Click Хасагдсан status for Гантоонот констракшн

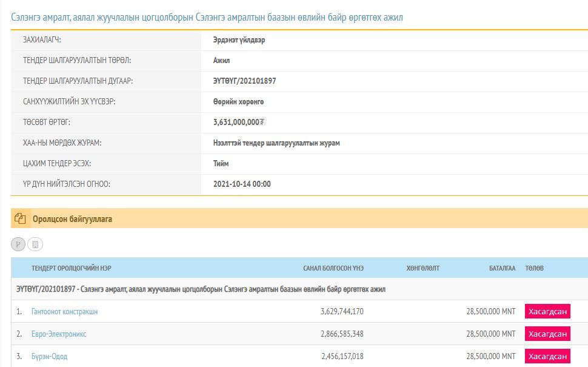click(x=547, y=311)
